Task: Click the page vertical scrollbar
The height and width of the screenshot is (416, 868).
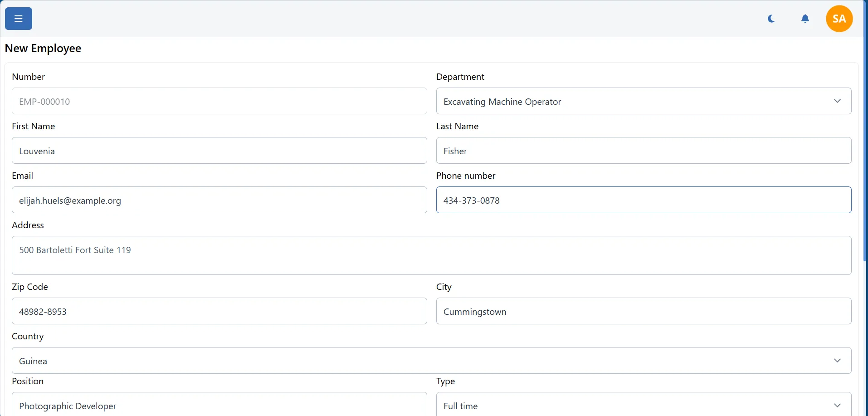Action: pyautogui.click(x=865, y=136)
